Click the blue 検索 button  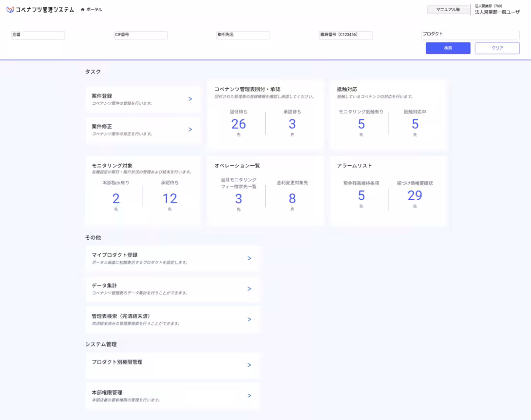click(448, 48)
